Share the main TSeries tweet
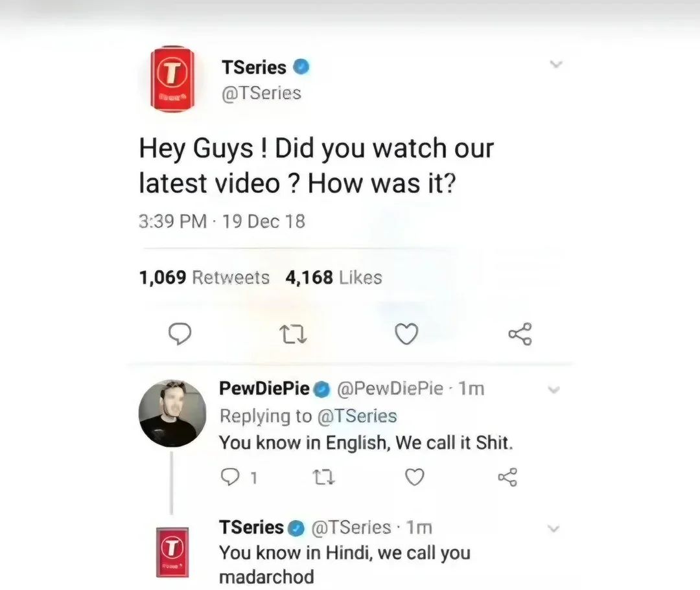Image resolution: width=700 pixels, height=590 pixels. click(520, 334)
